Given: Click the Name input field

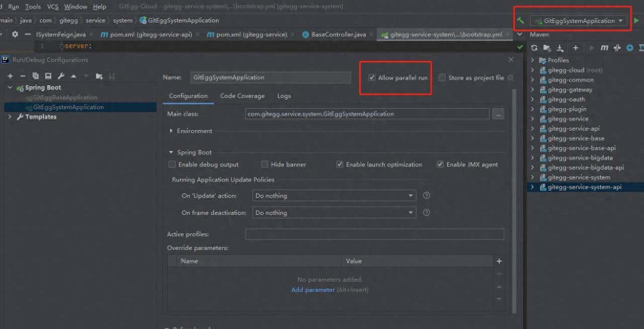Looking at the screenshot, I should click(x=271, y=77).
